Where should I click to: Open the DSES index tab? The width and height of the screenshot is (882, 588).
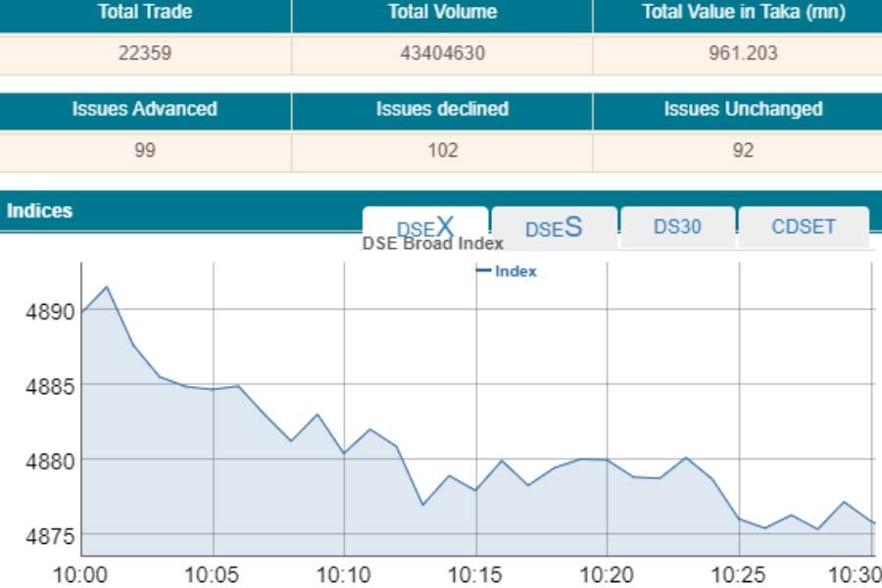554,227
